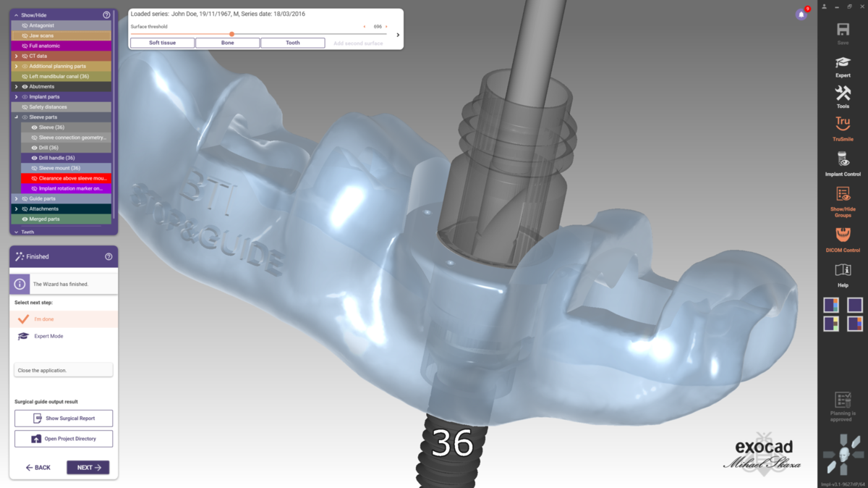The height and width of the screenshot is (488, 868).
Task: Click Show Surgical Report button
Action: tap(64, 418)
